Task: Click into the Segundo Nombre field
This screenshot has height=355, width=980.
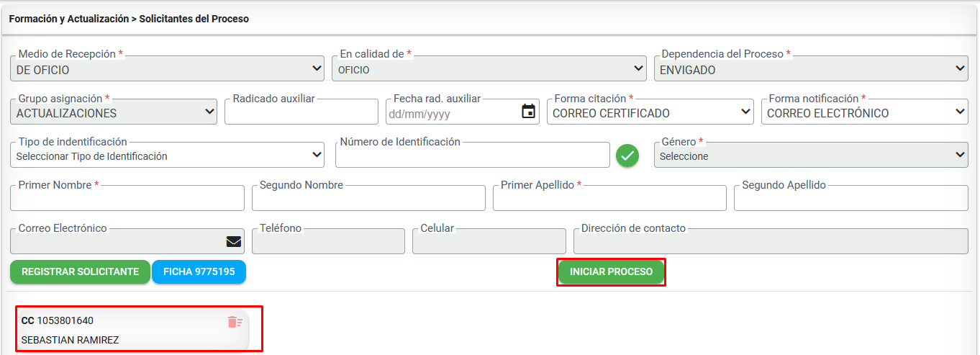Action: click(368, 198)
